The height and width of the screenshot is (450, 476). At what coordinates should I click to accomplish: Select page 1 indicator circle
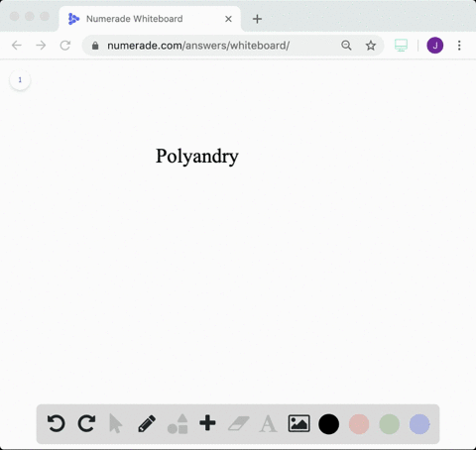pyautogui.click(x=20, y=80)
